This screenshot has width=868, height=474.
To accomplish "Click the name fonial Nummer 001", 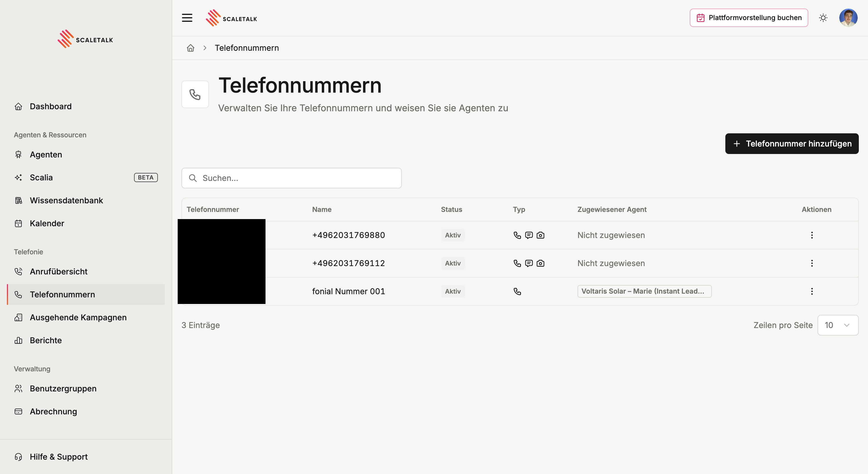I will point(348,291).
